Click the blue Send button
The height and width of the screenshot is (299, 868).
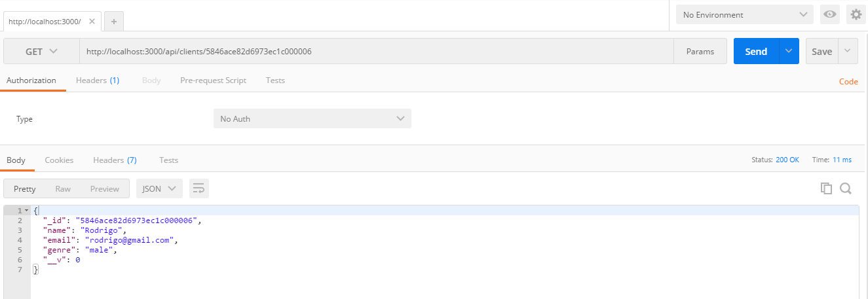pyautogui.click(x=756, y=51)
